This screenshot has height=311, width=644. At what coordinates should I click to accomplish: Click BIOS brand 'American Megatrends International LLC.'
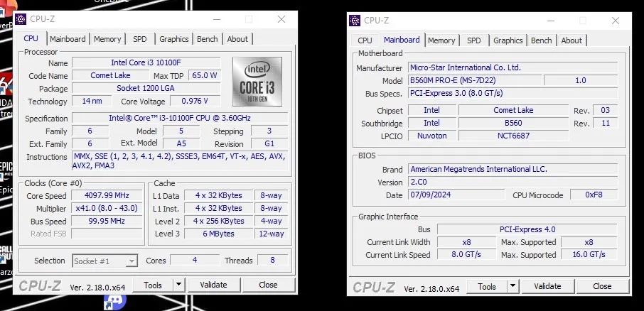tap(512, 168)
